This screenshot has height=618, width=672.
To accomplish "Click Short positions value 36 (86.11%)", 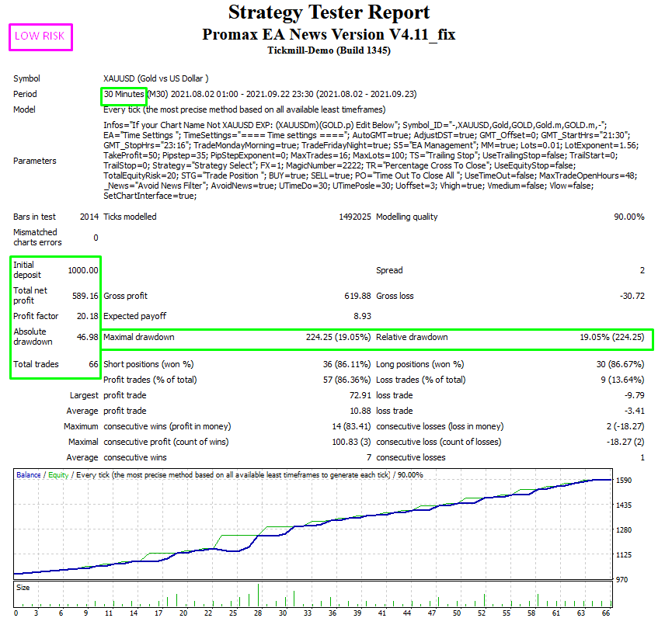I will 346,364.
